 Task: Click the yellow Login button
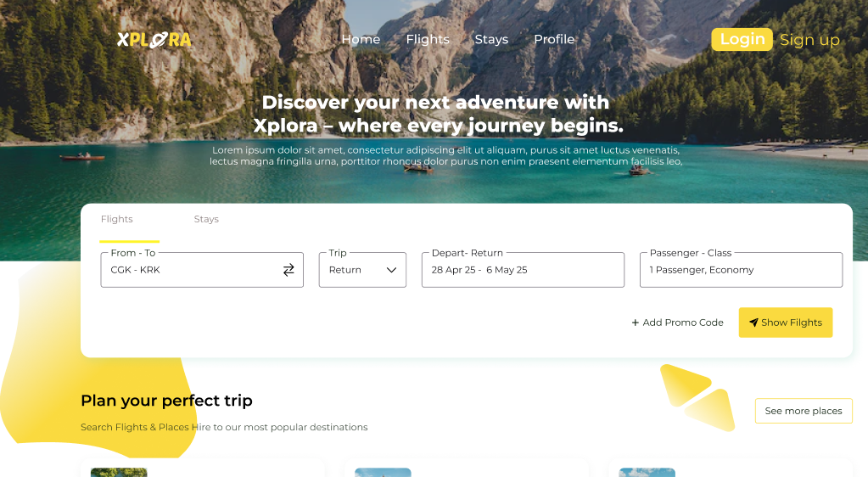pos(742,39)
